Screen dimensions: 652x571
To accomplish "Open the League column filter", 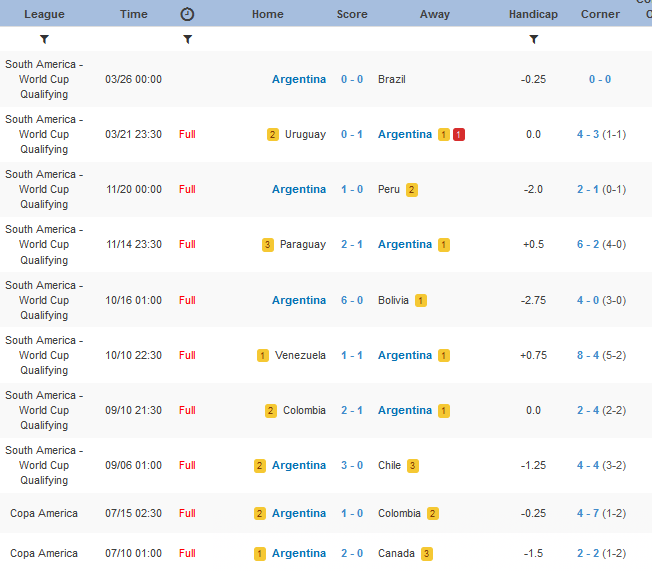I will coord(44,39).
